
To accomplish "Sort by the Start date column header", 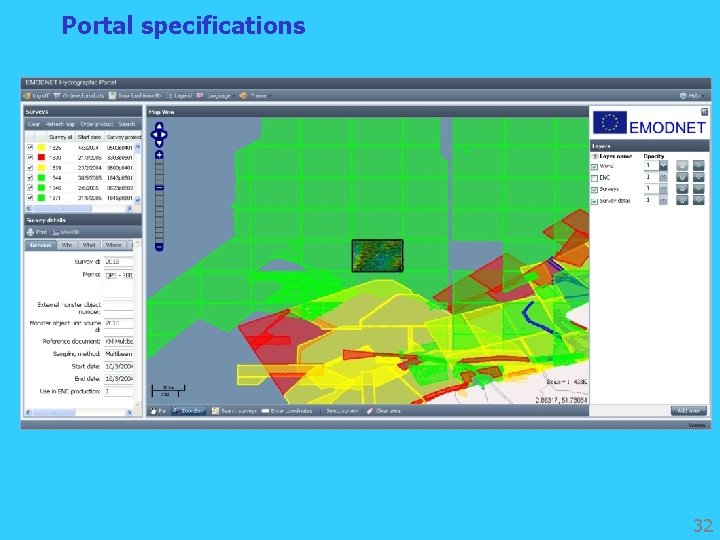I will pos(90,137).
